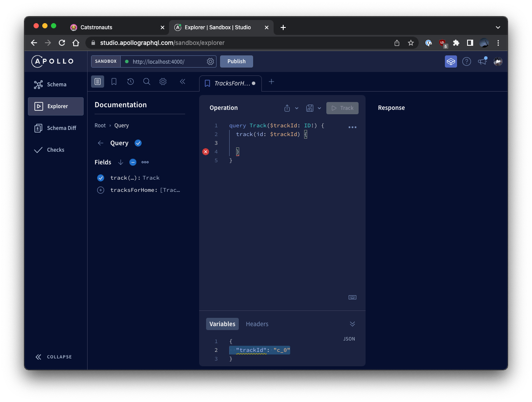
Task: Click the error marker on line 4
Action: click(206, 152)
